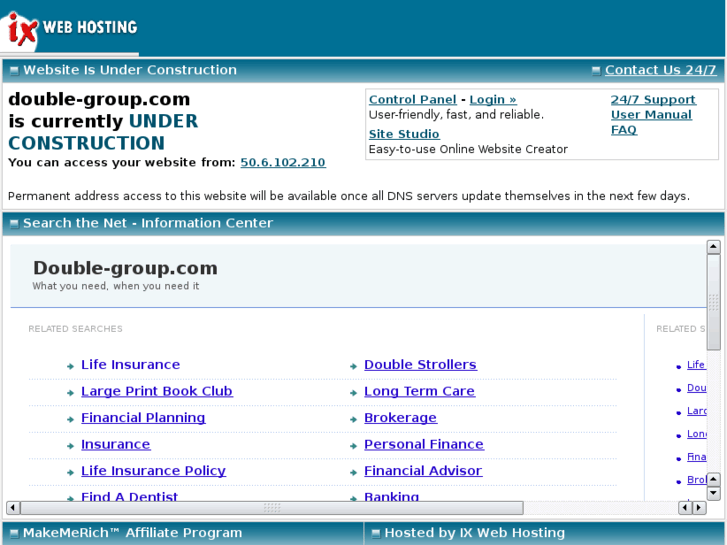Image resolution: width=727 pixels, height=545 pixels.
Task: Click arrow bullet beside Financial Planning
Action: point(70,419)
